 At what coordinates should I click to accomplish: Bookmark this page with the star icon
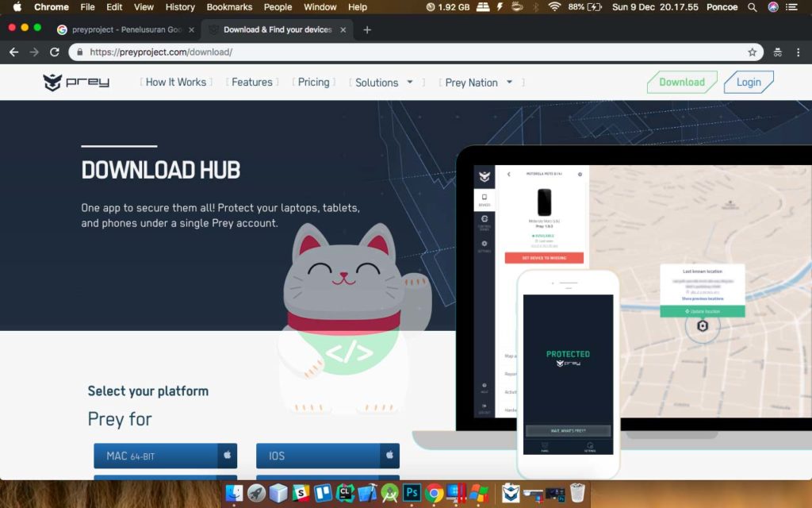pyautogui.click(x=752, y=52)
